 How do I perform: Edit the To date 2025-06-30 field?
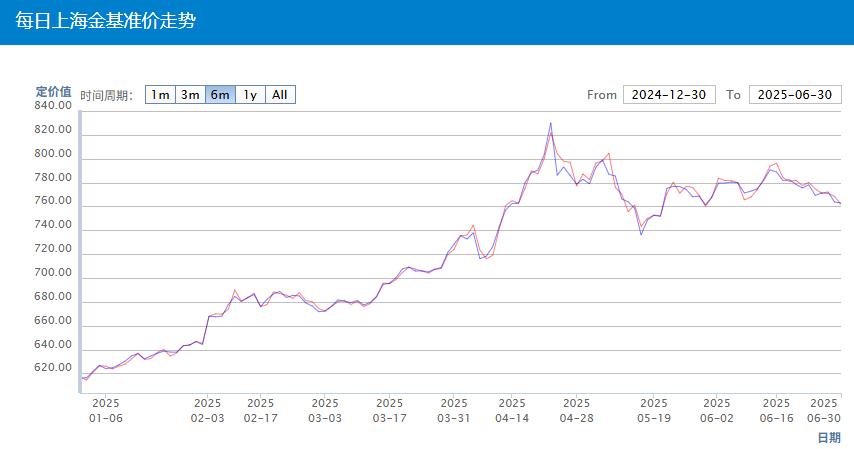click(x=795, y=95)
